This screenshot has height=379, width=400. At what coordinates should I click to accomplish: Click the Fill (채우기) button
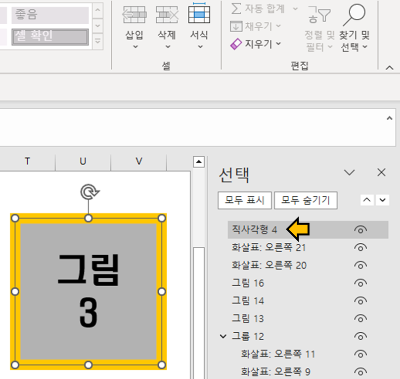(255, 26)
